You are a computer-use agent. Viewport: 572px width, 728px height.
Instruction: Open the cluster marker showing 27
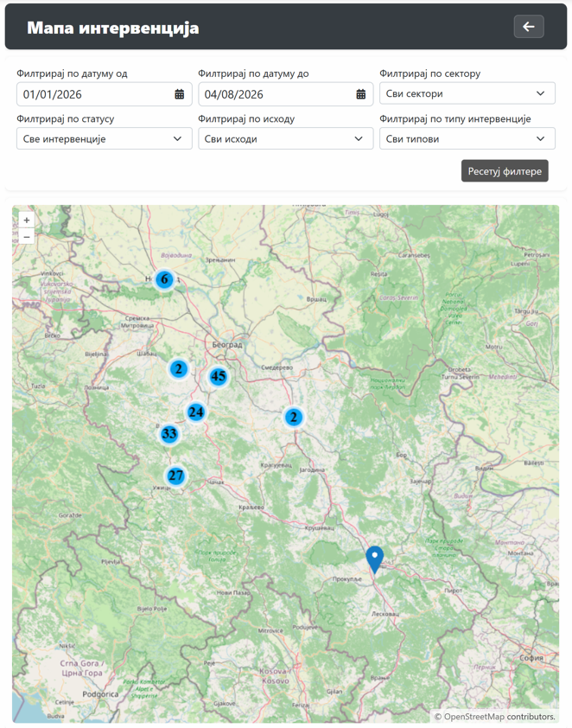pyautogui.click(x=175, y=476)
